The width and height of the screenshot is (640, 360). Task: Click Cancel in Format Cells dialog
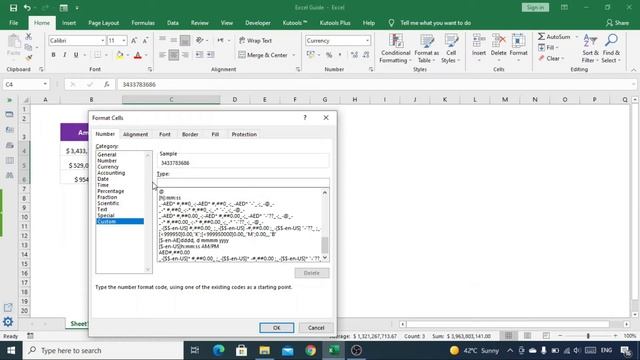click(x=316, y=328)
